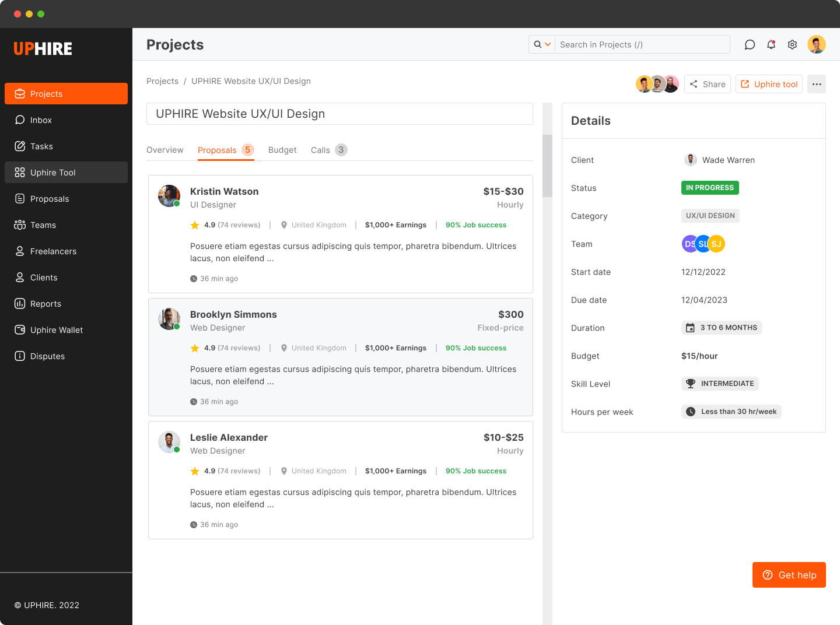Click the INTERMEDIATE skill level tag

point(720,384)
